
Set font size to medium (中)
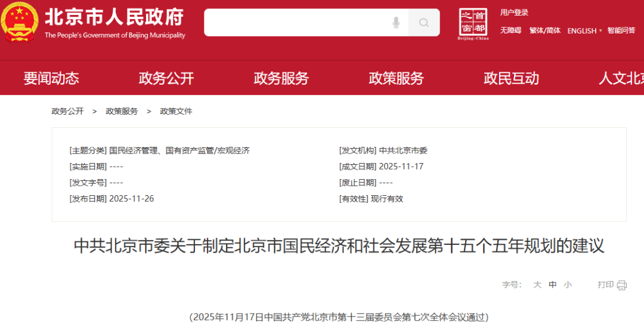pyautogui.click(x=553, y=285)
